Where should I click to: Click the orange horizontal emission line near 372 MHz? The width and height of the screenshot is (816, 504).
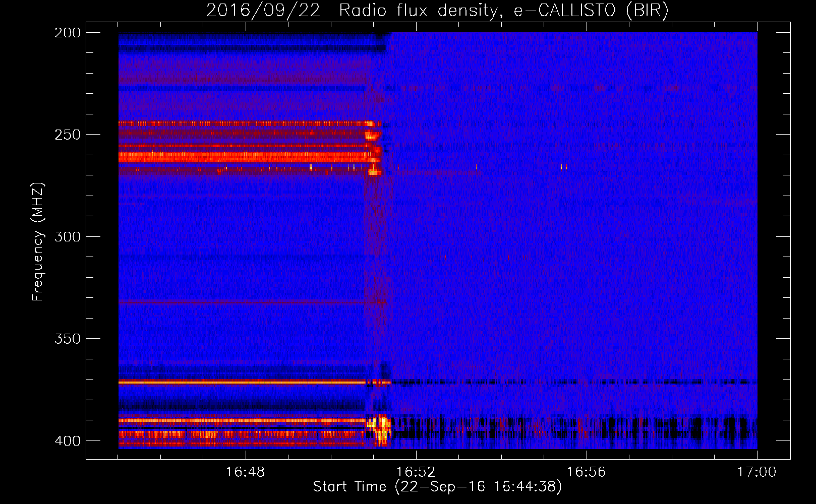click(242, 383)
